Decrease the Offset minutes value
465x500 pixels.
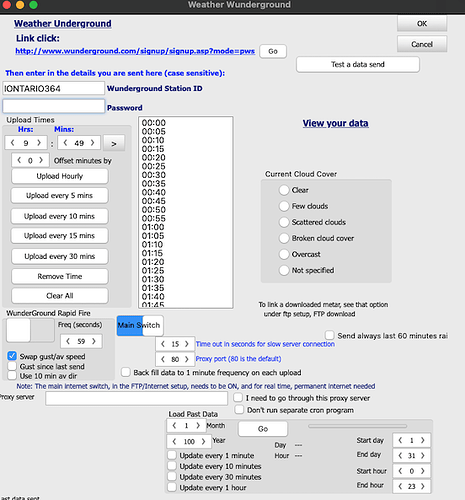[x=19, y=160]
